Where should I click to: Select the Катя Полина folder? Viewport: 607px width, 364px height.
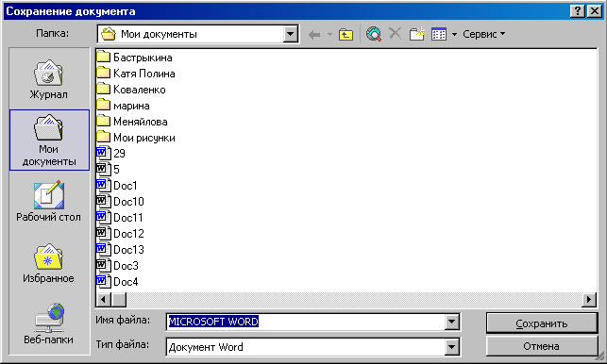point(136,74)
